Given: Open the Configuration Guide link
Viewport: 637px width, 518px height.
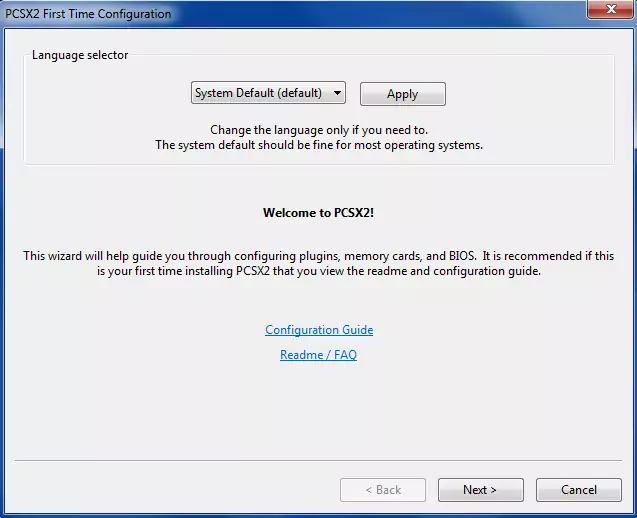Looking at the screenshot, I should point(319,329).
